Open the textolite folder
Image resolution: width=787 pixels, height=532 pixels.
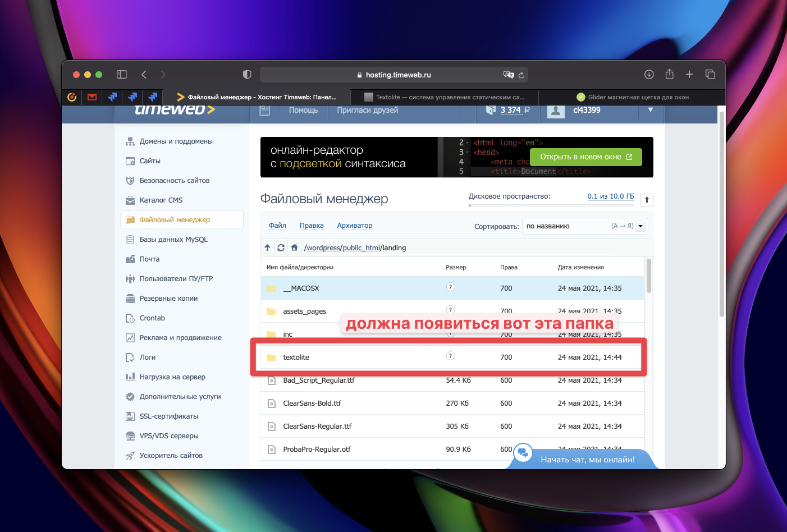click(296, 357)
